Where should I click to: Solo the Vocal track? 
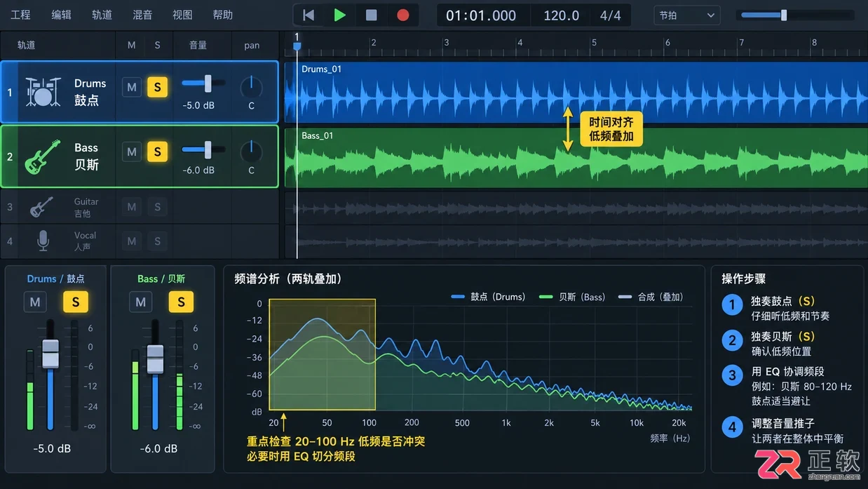coord(157,241)
